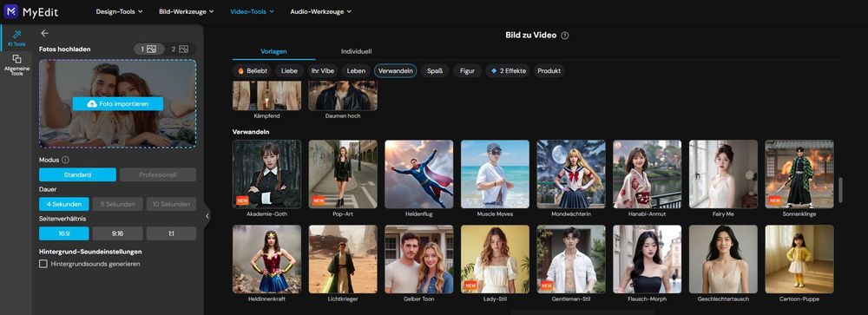The width and height of the screenshot is (868, 315).
Task: Click the template list vertical scrollbar
Action: (x=841, y=190)
